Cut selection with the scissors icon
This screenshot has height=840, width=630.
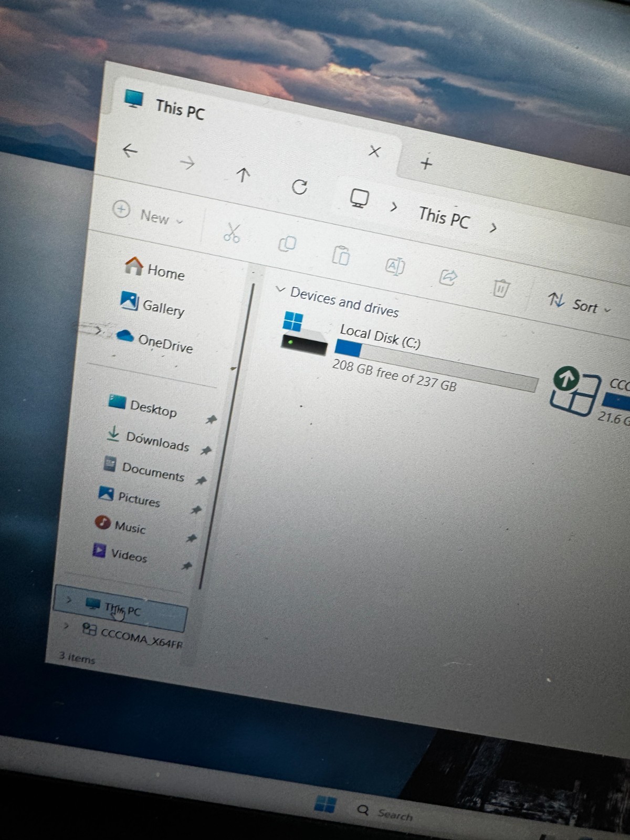pyautogui.click(x=232, y=233)
